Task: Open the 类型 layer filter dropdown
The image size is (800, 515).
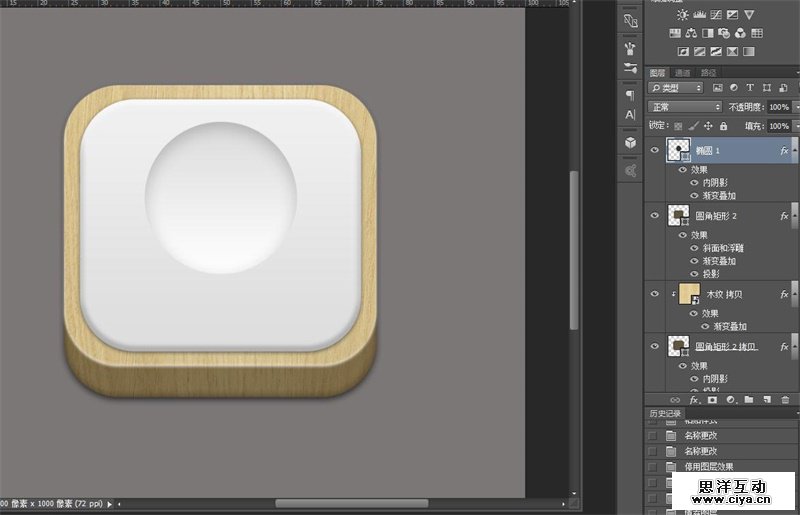Action: 676,88
